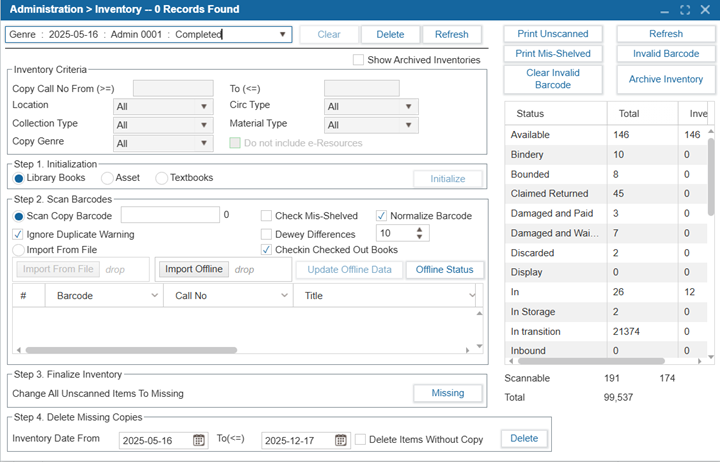This screenshot has width=720, height=462.
Task: Open Call No column header menu
Action: (x=285, y=296)
